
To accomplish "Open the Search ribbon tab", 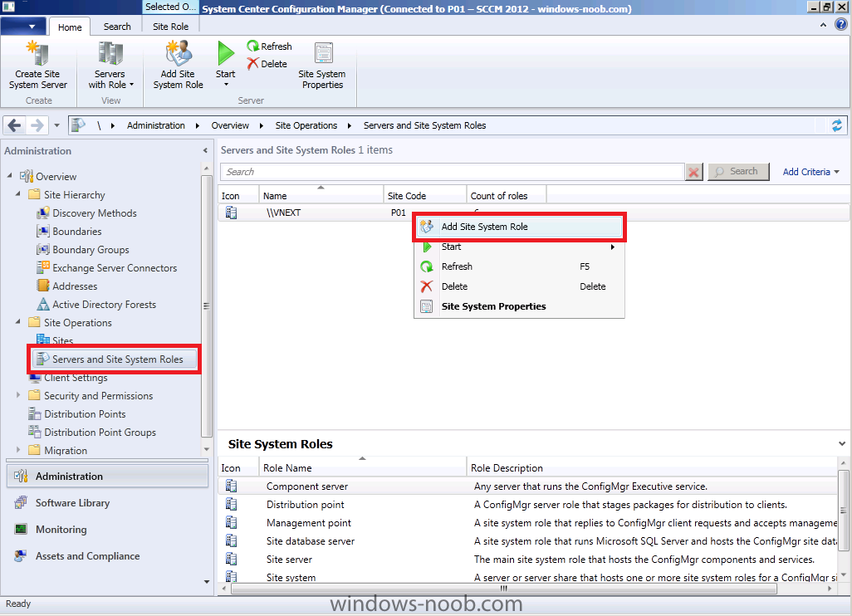I will [x=117, y=27].
